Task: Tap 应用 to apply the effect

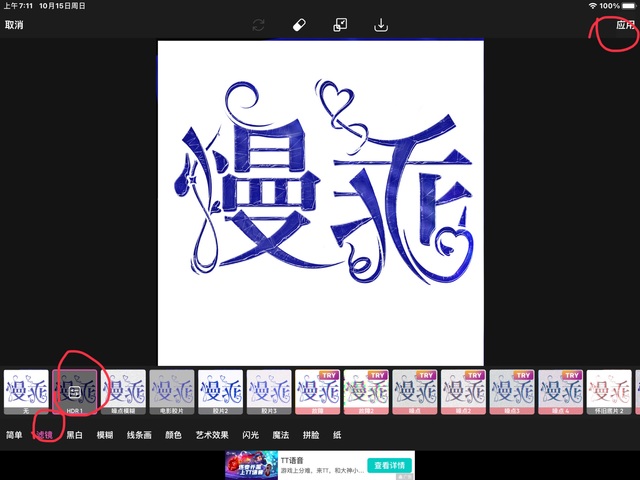Action: click(625, 25)
